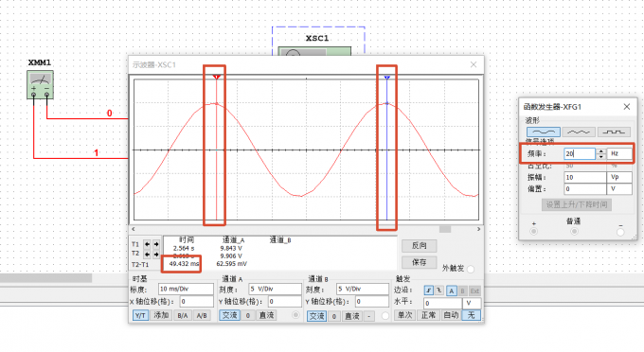Click the function generator plus terminal radio
644x352 pixels.
pyautogui.click(x=533, y=232)
